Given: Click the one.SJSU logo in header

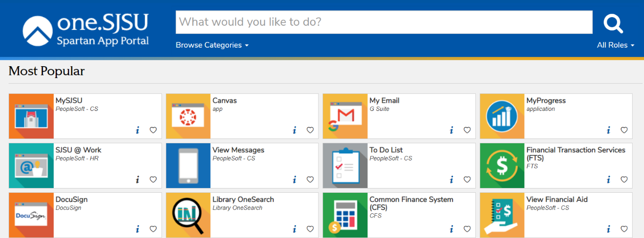Looking at the screenshot, I should [86, 30].
